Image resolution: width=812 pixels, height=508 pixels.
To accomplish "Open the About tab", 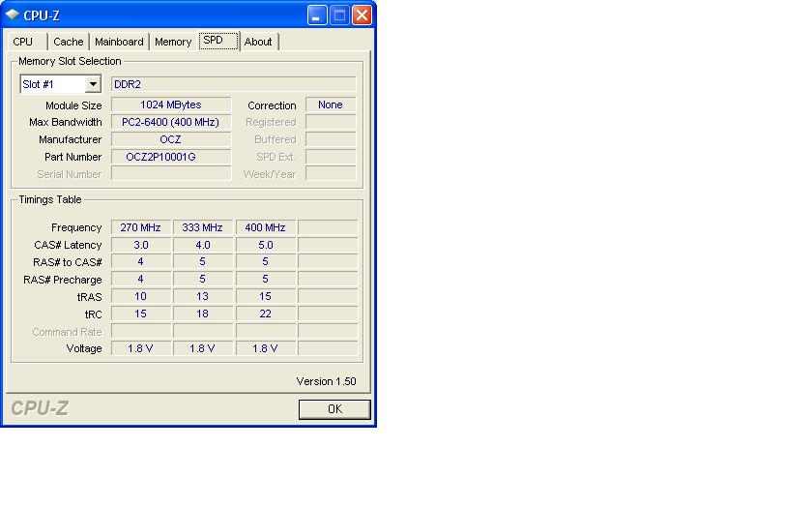I will [x=258, y=42].
